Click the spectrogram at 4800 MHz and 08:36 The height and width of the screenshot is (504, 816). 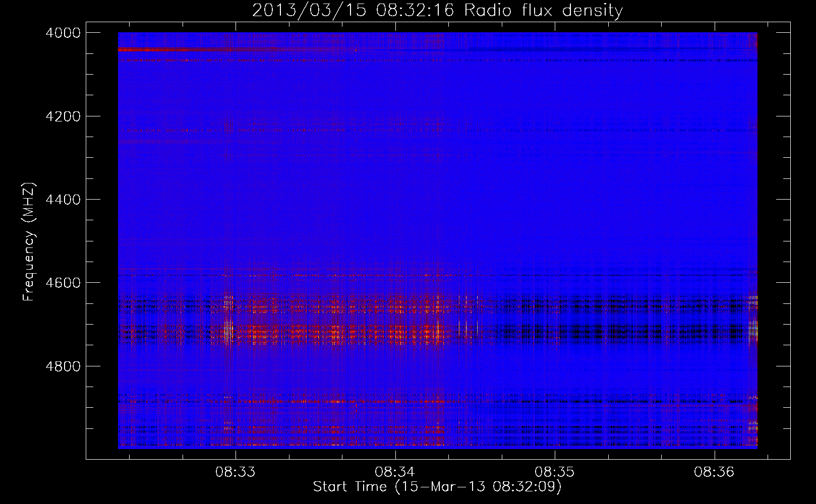point(715,366)
